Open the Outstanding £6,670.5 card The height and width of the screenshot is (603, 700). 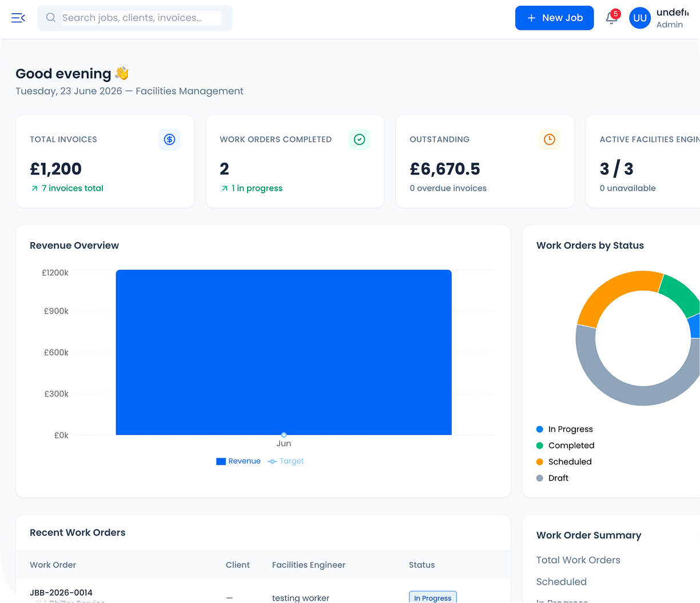click(x=485, y=161)
